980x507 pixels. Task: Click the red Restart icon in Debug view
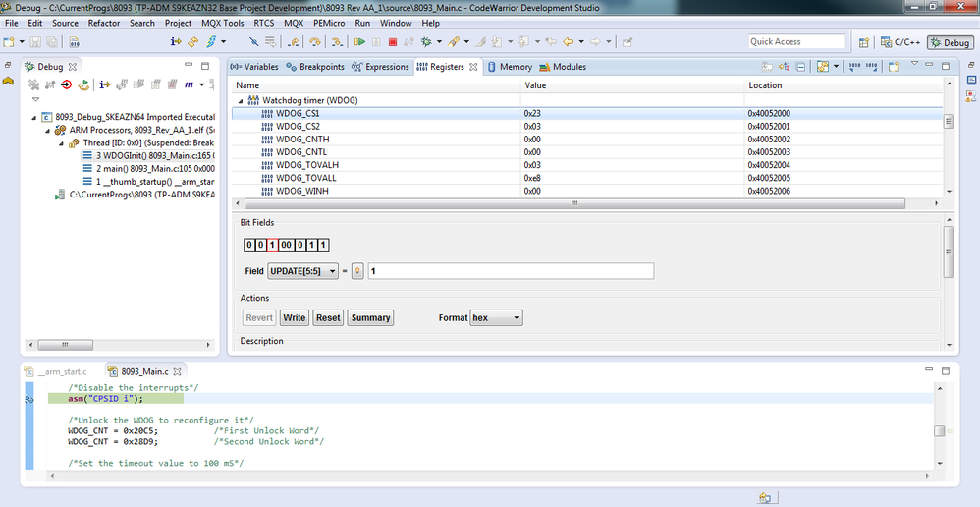(x=66, y=84)
